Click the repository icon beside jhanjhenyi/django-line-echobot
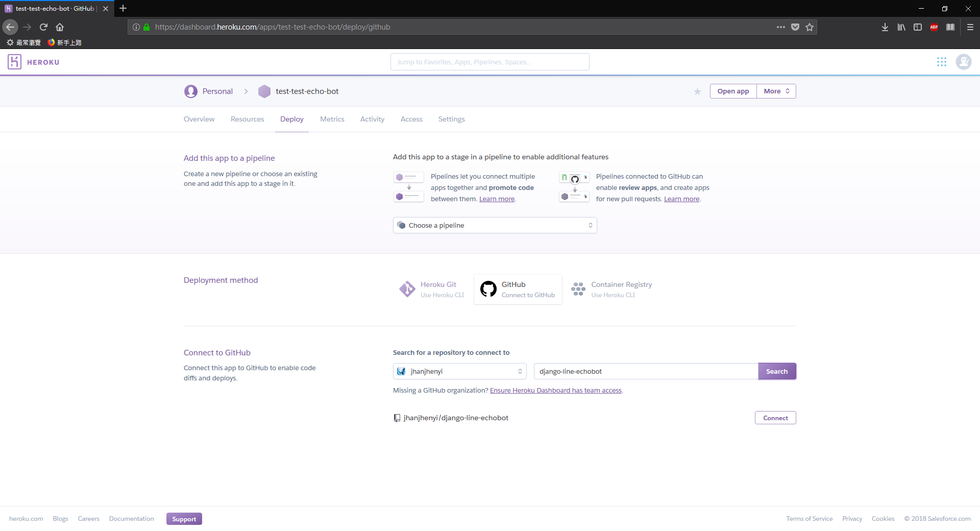 (x=397, y=418)
